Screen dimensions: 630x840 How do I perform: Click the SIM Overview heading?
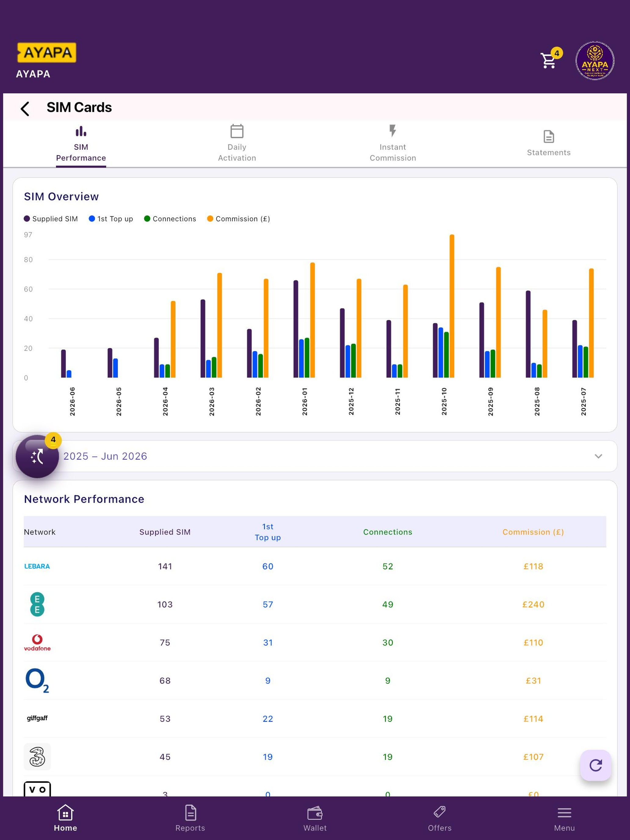pyautogui.click(x=61, y=196)
